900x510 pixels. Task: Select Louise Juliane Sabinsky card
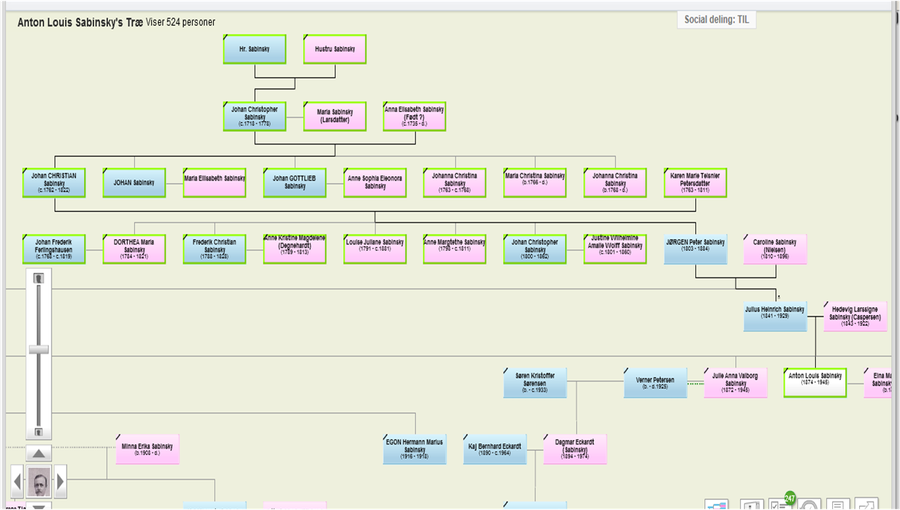[375, 249]
